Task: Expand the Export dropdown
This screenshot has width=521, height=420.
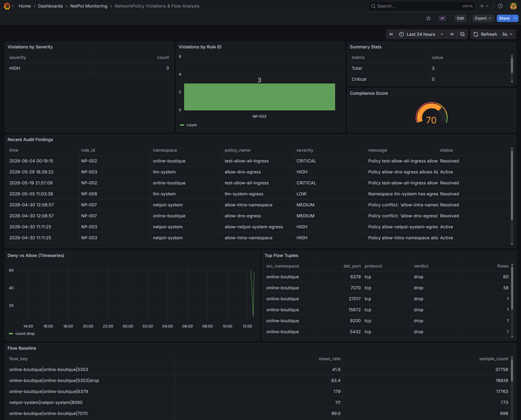Action: 483,18
